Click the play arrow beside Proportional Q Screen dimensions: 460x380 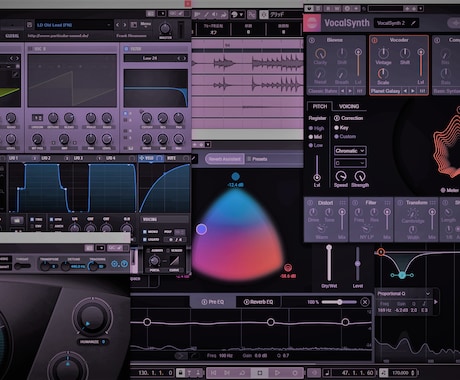436,302
